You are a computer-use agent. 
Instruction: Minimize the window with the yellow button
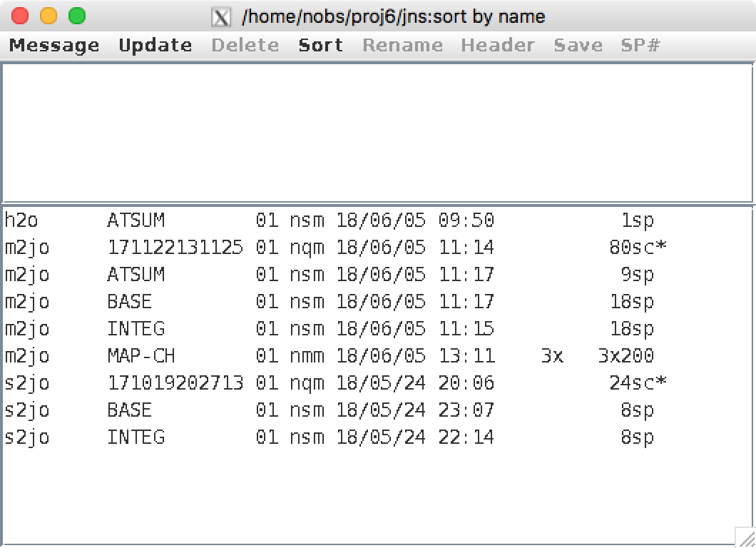48,16
